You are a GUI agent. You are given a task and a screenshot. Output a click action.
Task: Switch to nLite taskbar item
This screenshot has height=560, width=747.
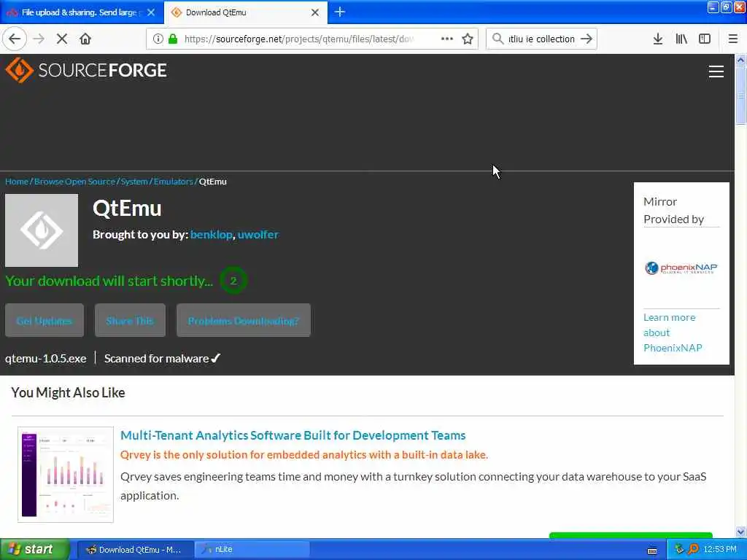click(252, 550)
